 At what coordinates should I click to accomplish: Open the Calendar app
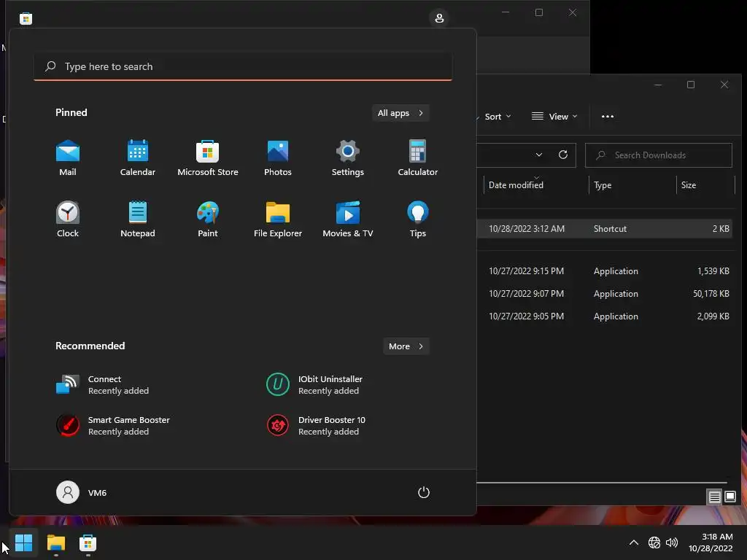click(138, 158)
